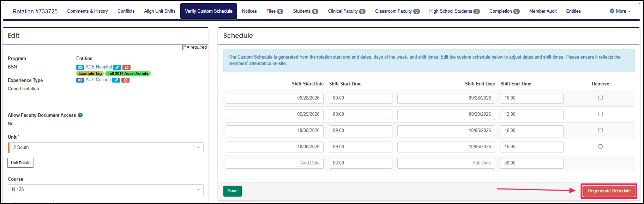Go to the Notices tab

(x=249, y=11)
